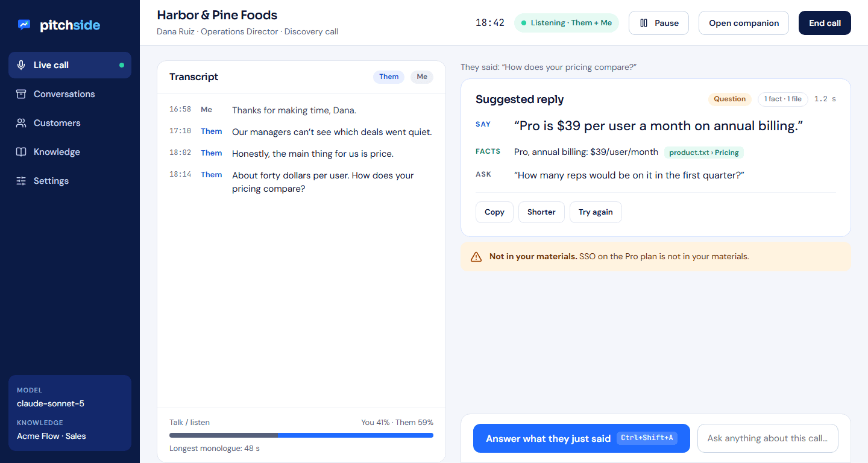Screen dimensions: 868x463
Task: Click the pause icon in the Pause button
Action: pos(644,23)
